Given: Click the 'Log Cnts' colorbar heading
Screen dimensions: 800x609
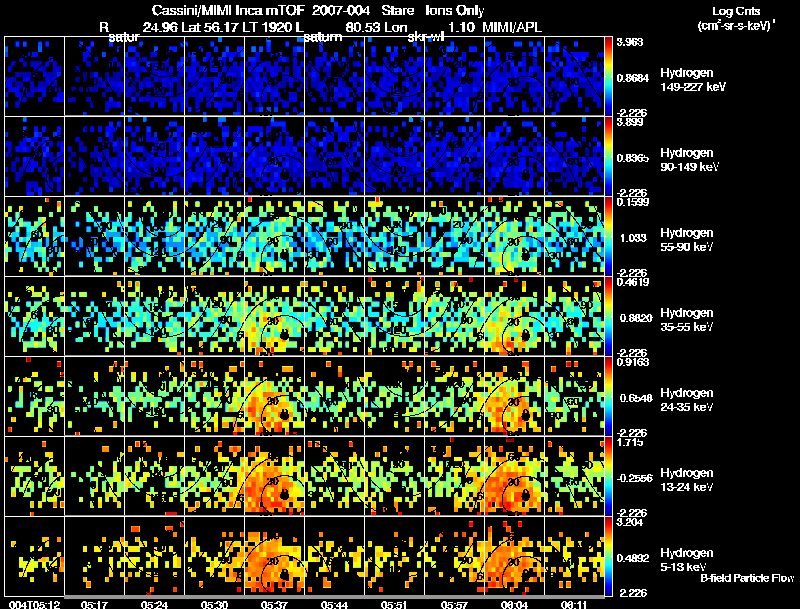Looking at the screenshot, I should click(x=736, y=11).
